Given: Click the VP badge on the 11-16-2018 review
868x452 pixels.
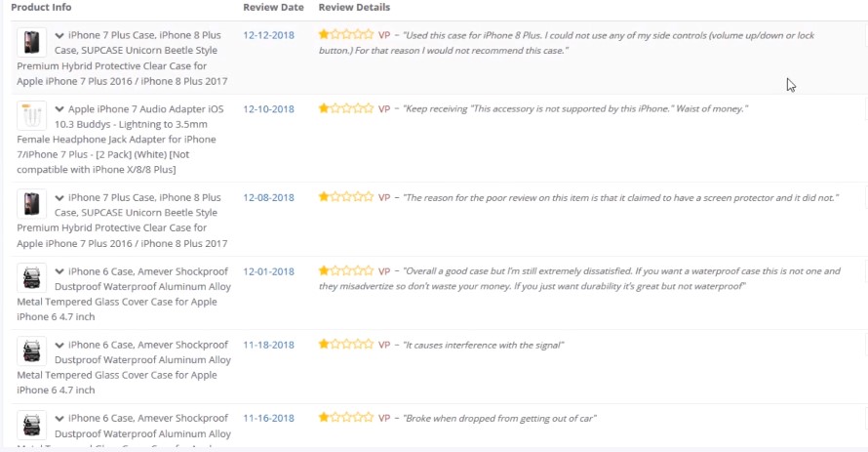Looking at the screenshot, I should [384, 418].
